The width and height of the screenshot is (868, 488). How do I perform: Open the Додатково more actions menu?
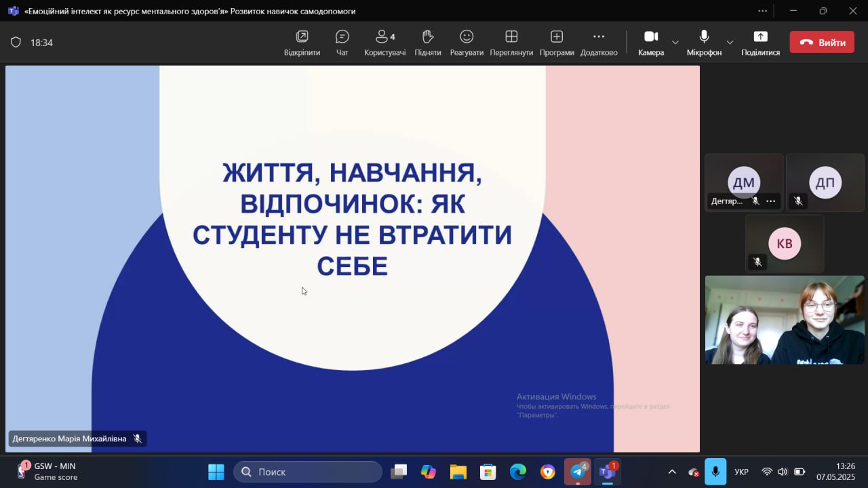pos(599,43)
